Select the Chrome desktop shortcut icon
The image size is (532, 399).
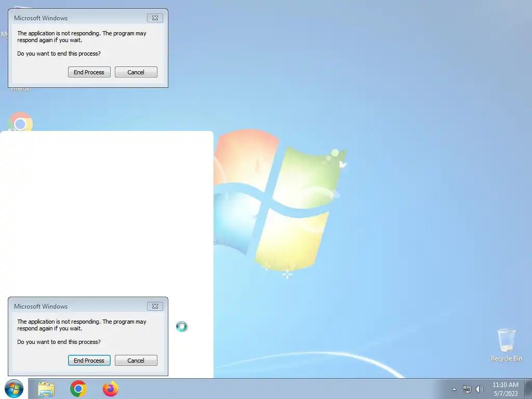point(20,122)
